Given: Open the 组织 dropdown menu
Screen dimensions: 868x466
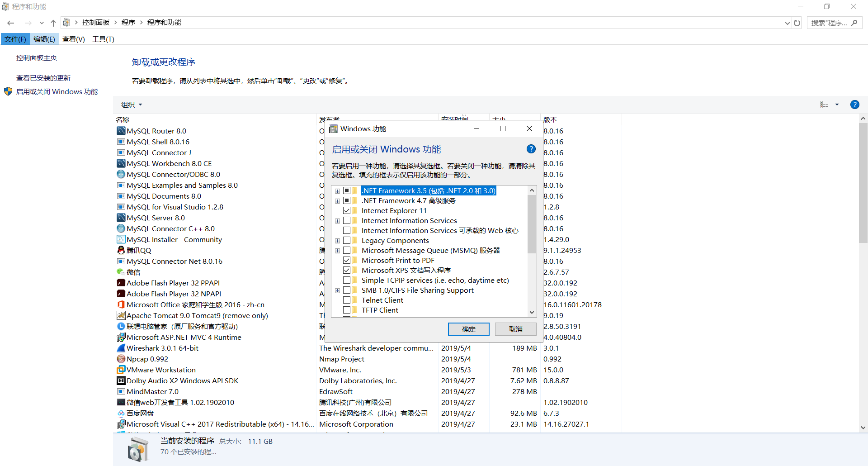Looking at the screenshot, I should tap(132, 105).
